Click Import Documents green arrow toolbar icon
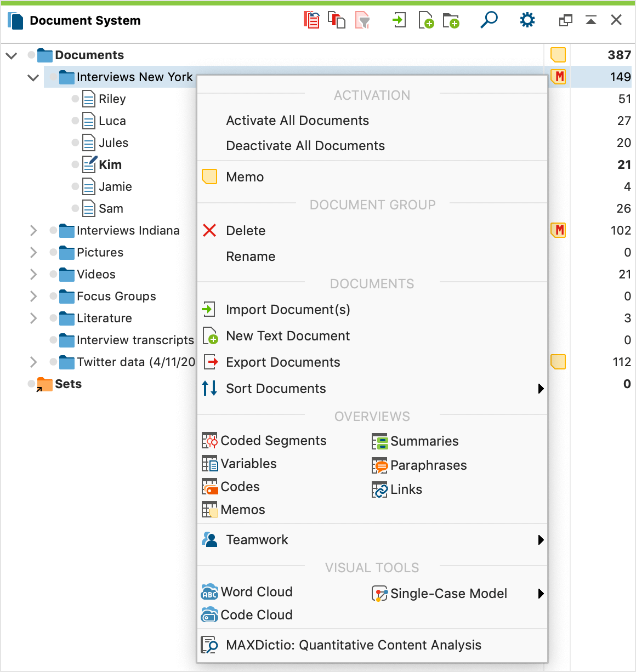The image size is (636, 672). 399,20
